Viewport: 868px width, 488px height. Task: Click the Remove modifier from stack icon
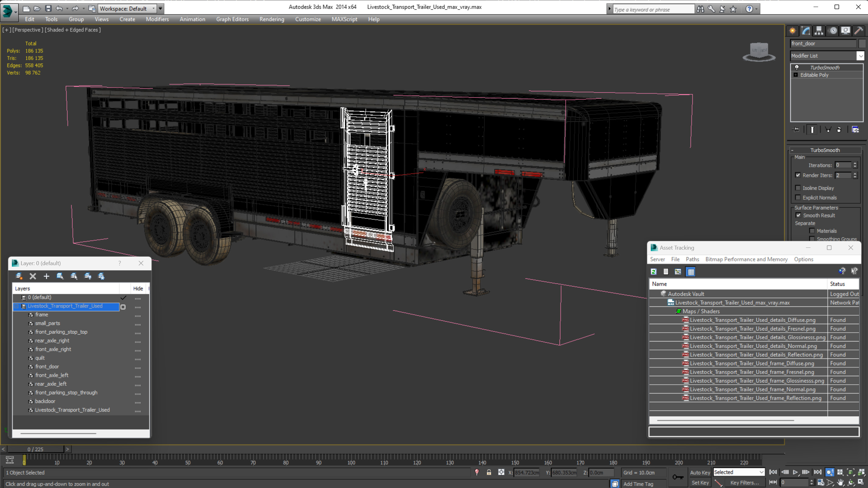pos(839,130)
